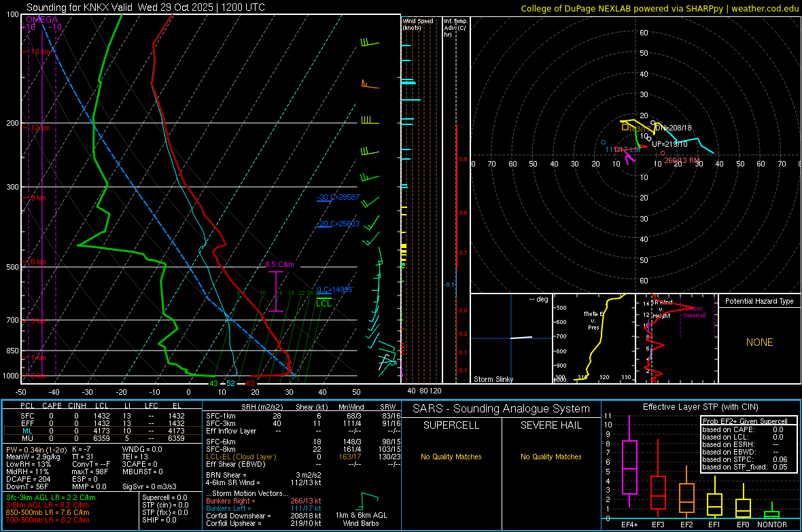
Task: Select the SFC-1km shear row
Action: coord(303,416)
